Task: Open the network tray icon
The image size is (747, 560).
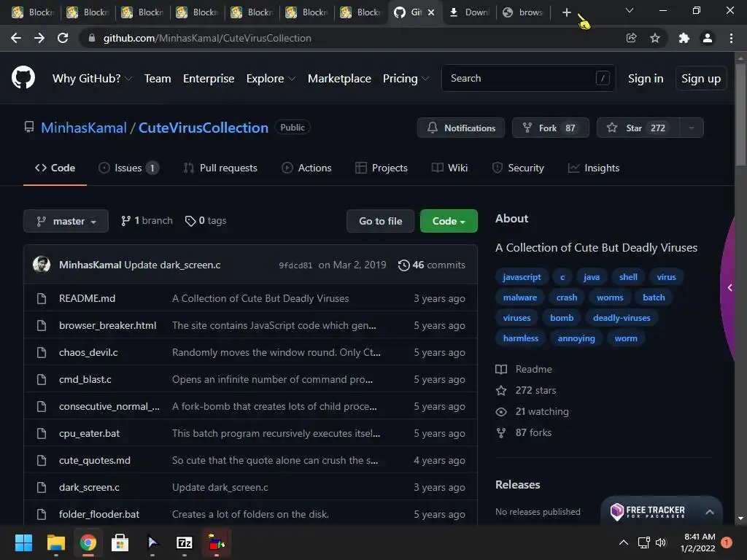Action: [643, 542]
